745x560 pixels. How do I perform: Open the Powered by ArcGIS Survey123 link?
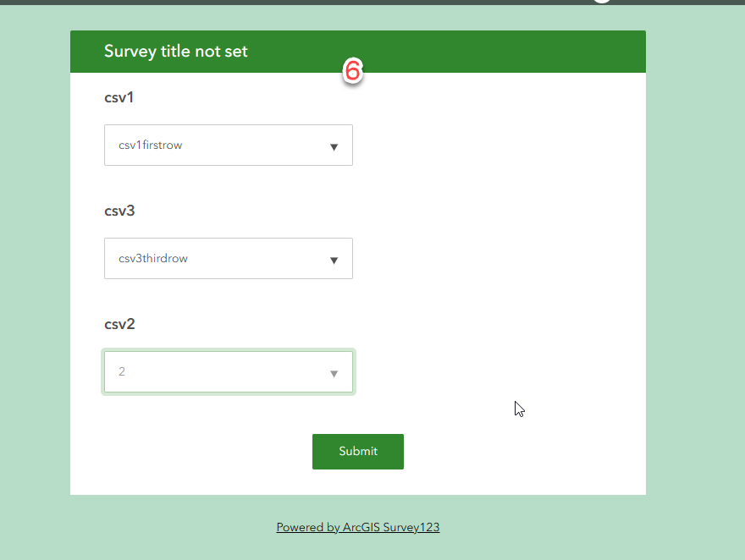(x=357, y=527)
